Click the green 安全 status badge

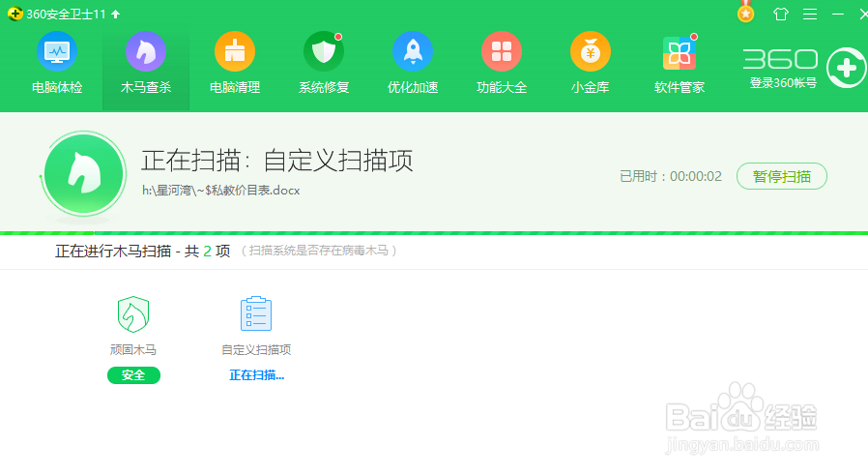click(133, 375)
